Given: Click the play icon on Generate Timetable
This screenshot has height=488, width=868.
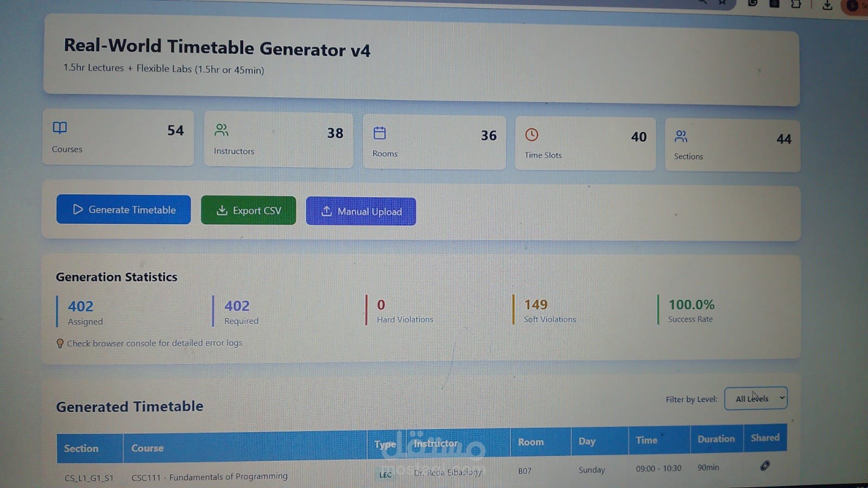Looking at the screenshot, I should click(x=78, y=210).
